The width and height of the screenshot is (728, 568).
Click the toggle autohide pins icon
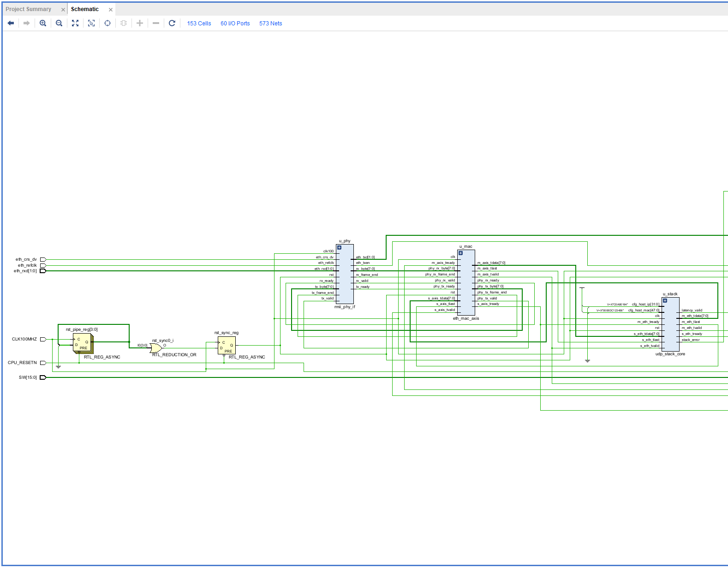click(x=124, y=23)
